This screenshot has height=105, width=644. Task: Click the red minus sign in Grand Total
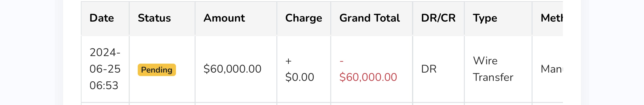[x=342, y=61]
